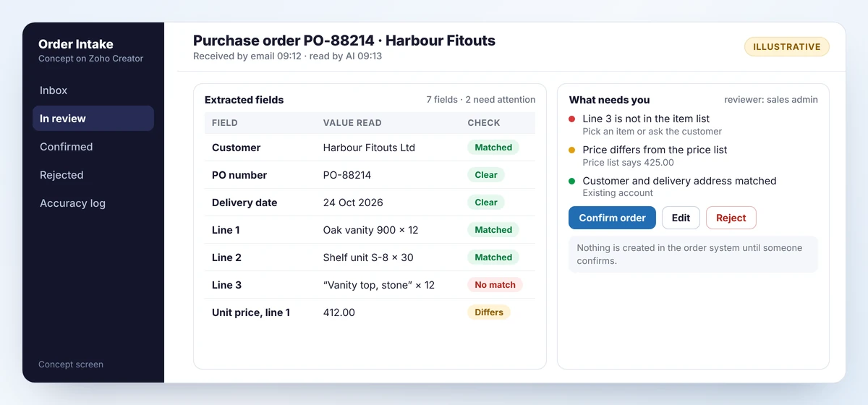Image resolution: width=868 pixels, height=405 pixels.
Task: Select the Harbour Fitouts Ltd value
Action: coord(369,148)
